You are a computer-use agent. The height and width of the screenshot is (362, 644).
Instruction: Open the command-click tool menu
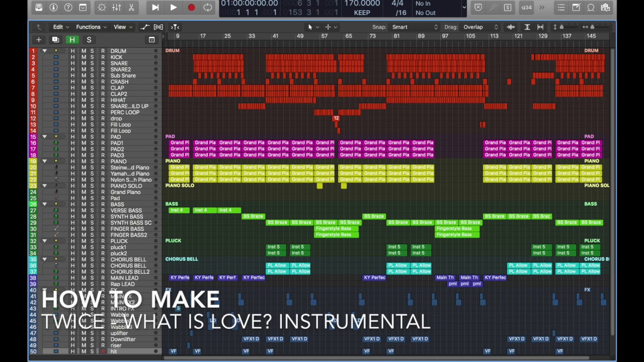pyautogui.click(x=331, y=27)
